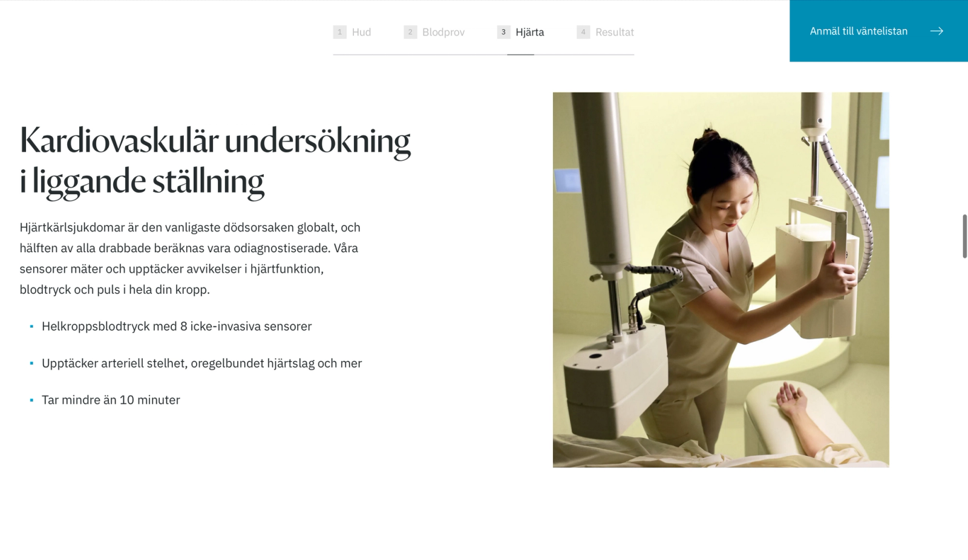The height and width of the screenshot is (560, 968).
Task: Click the paragraph about Hjärtkärlsjukdomar
Action: (x=190, y=258)
